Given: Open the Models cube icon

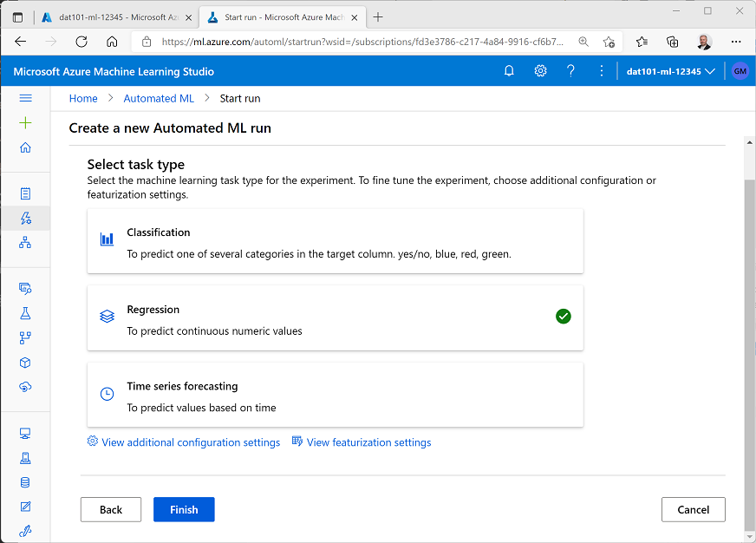Looking at the screenshot, I should tap(25, 363).
